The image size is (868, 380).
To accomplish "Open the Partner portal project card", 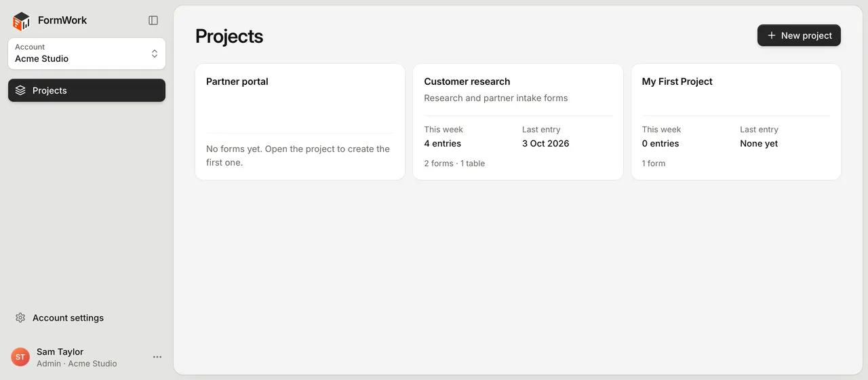I will coord(300,122).
